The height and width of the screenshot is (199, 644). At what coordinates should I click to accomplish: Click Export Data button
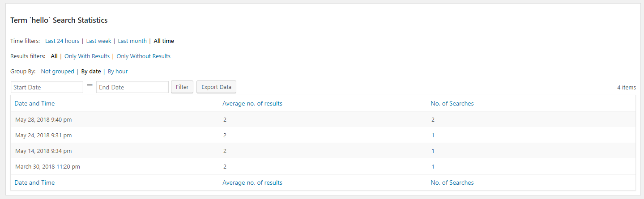coord(216,87)
